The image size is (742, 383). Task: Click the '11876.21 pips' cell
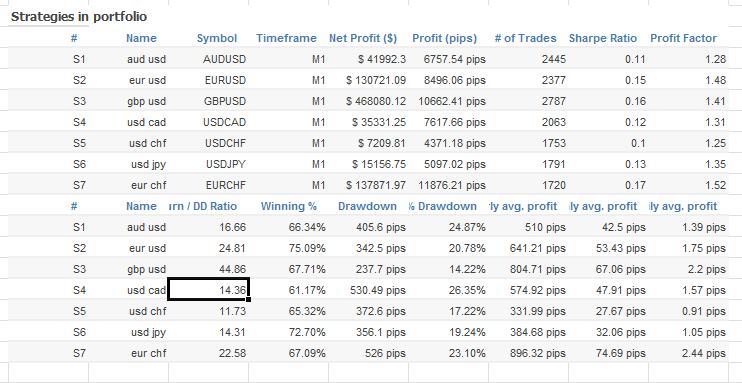(x=452, y=185)
